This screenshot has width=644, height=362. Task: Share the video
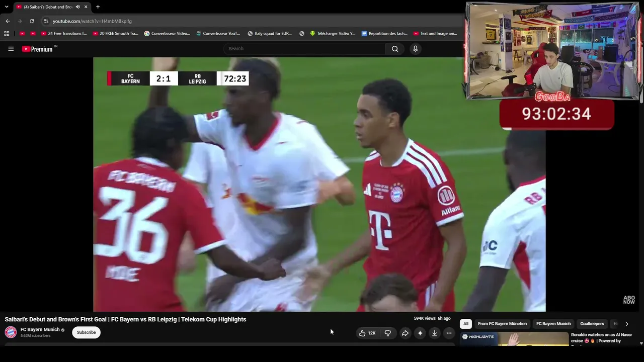[405, 333]
